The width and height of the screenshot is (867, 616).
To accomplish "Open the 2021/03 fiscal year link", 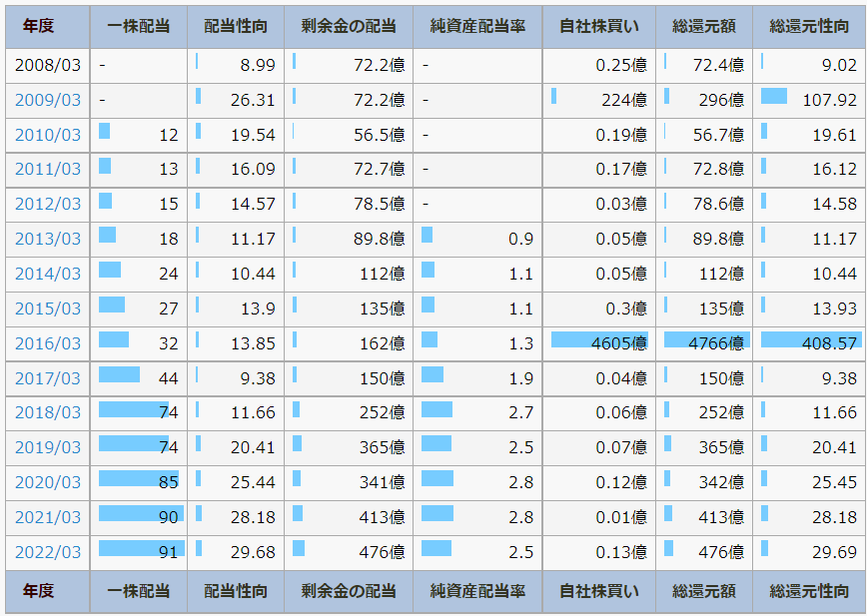I will click(48, 517).
